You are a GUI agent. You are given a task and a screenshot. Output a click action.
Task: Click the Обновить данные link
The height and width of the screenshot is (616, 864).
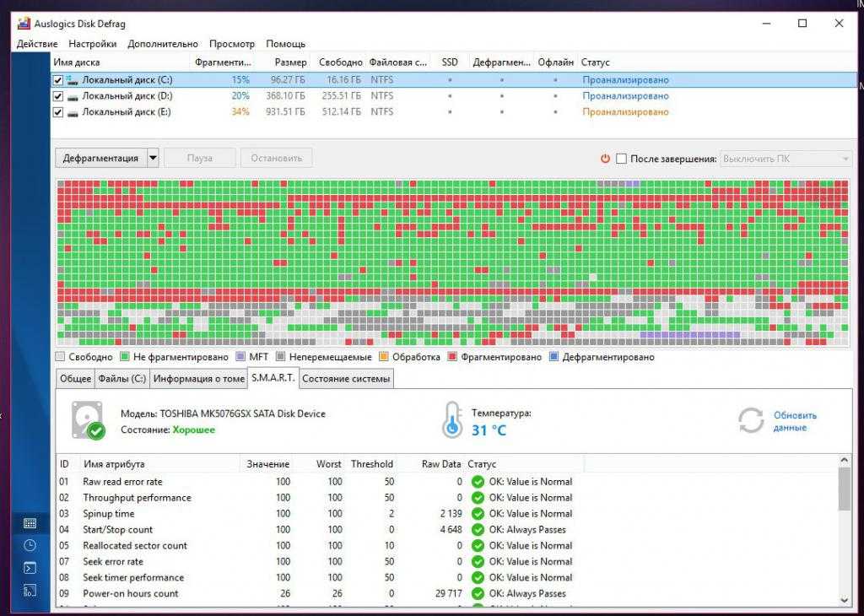795,421
